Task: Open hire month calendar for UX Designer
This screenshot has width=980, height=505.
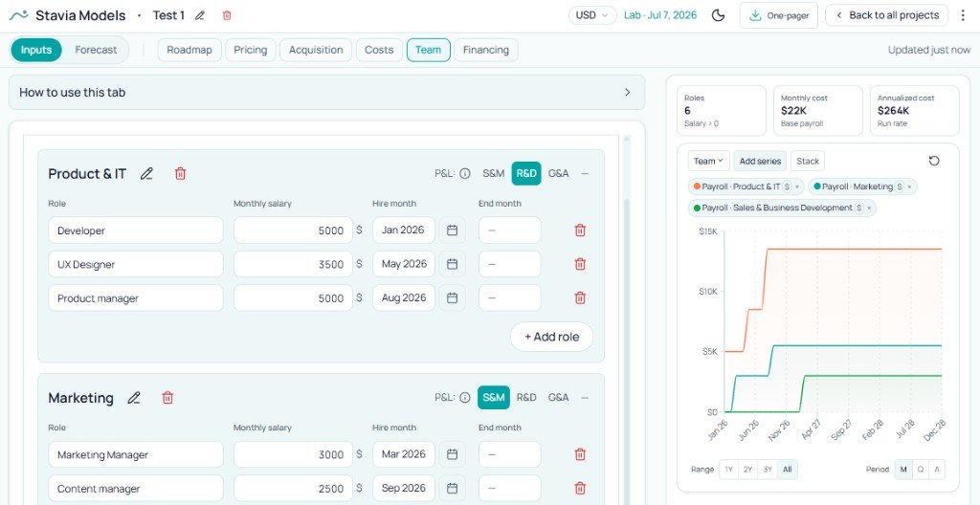Action: (452, 264)
